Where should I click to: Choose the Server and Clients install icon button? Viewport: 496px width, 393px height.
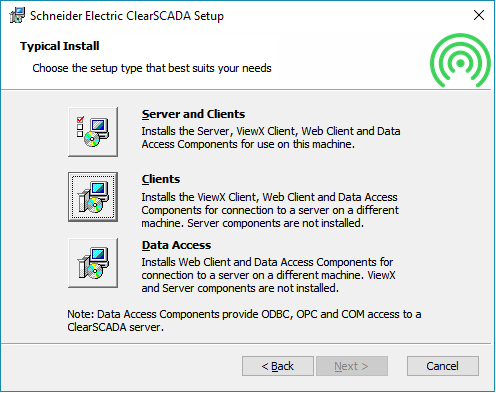(x=93, y=132)
